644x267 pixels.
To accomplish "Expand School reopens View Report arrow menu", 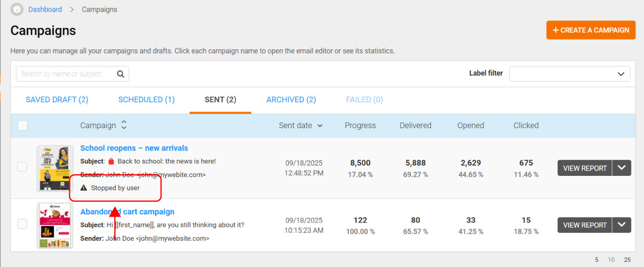I will (x=621, y=168).
